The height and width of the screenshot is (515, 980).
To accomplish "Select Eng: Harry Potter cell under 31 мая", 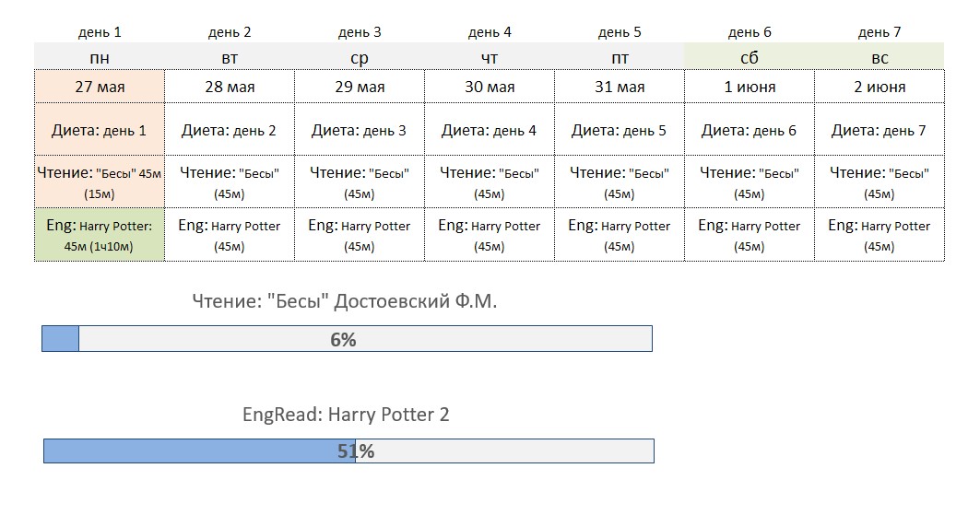I will click(620, 235).
